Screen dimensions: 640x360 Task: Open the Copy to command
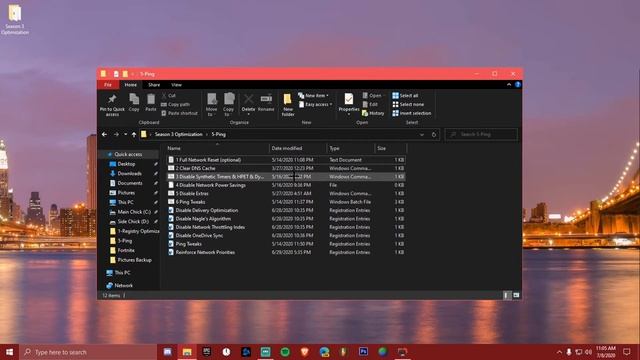pyautogui.click(x=229, y=104)
